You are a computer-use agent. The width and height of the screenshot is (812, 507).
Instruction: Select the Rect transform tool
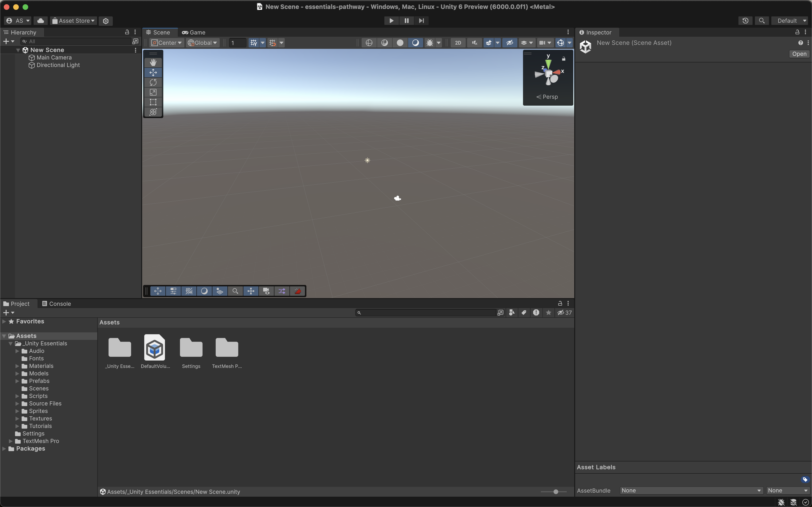(153, 102)
